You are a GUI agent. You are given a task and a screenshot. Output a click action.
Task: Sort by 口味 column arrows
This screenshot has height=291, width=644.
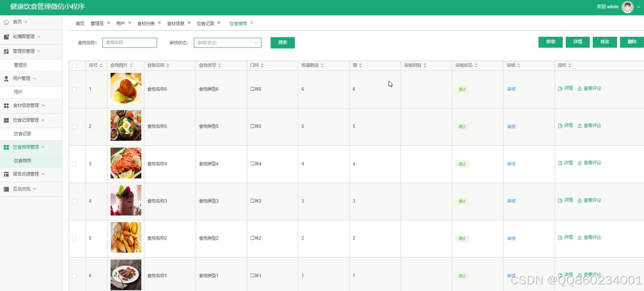263,66
